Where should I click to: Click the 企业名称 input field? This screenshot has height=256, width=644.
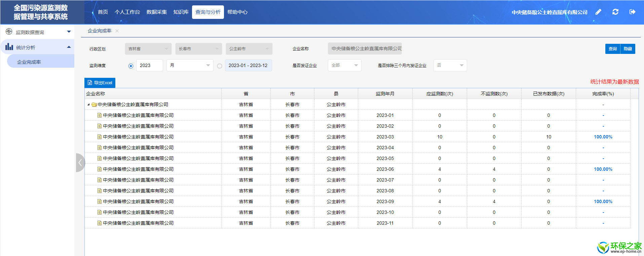(x=365, y=49)
